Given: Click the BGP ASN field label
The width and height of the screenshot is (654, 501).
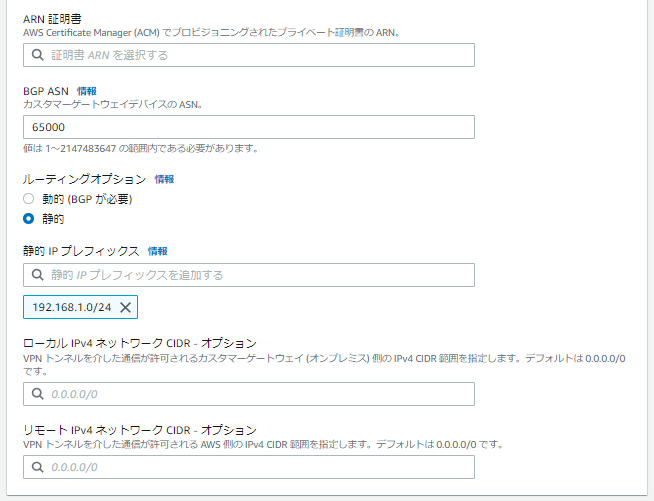Looking at the screenshot, I should (x=45, y=91).
